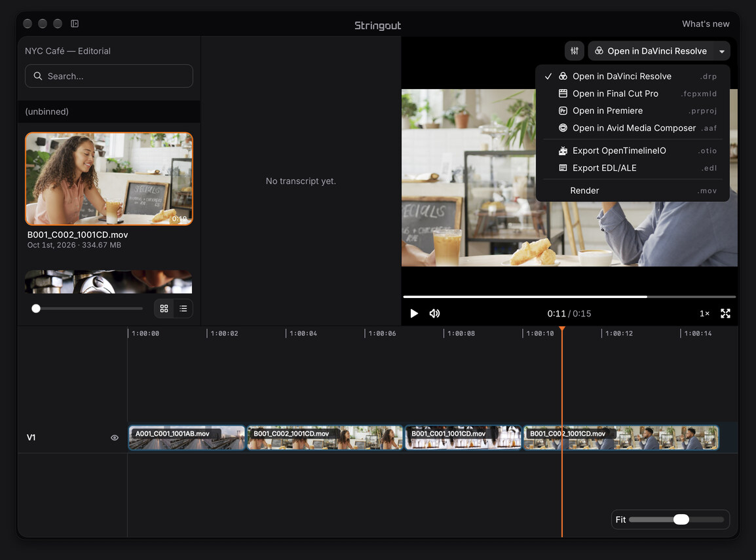Toggle the sidebar panel icon
The height and width of the screenshot is (560, 756).
coord(74,24)
